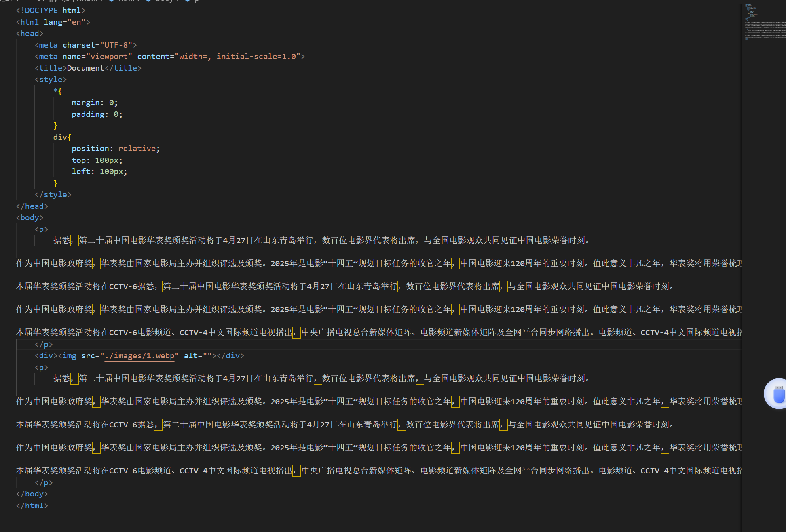The image size is (786, 532).
Task: Click the img tag inside the div
Action: [x=69, y=356]
